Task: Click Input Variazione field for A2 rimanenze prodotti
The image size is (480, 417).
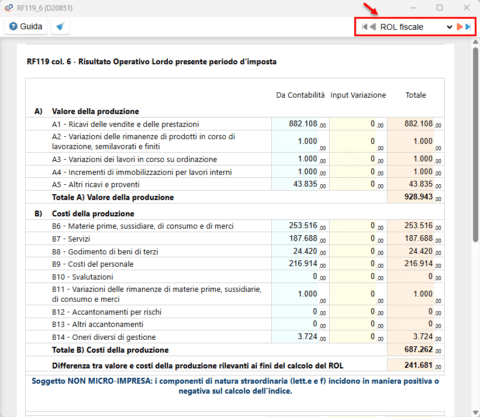Action: 358,142
